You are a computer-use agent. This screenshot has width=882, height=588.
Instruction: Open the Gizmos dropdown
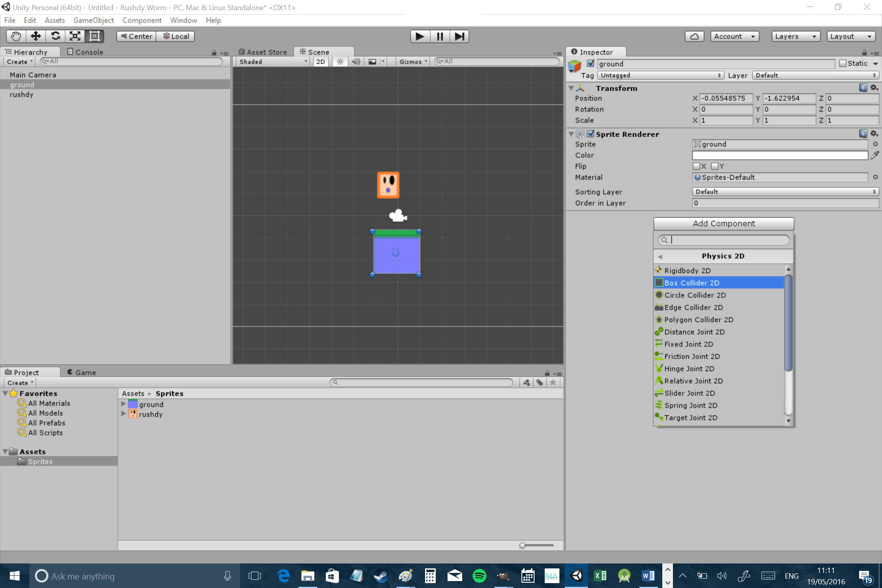[x=413, y=62]
